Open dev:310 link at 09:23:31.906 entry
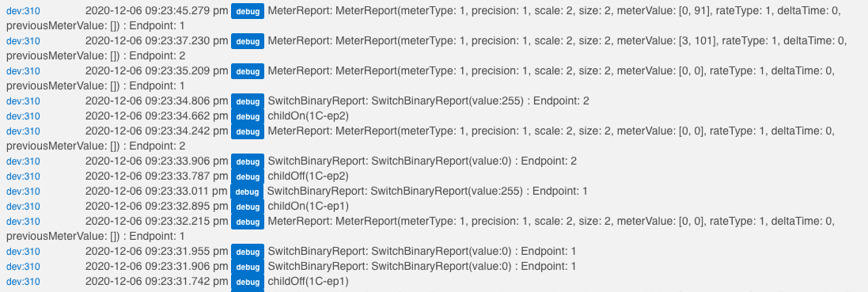 (23, 267)
